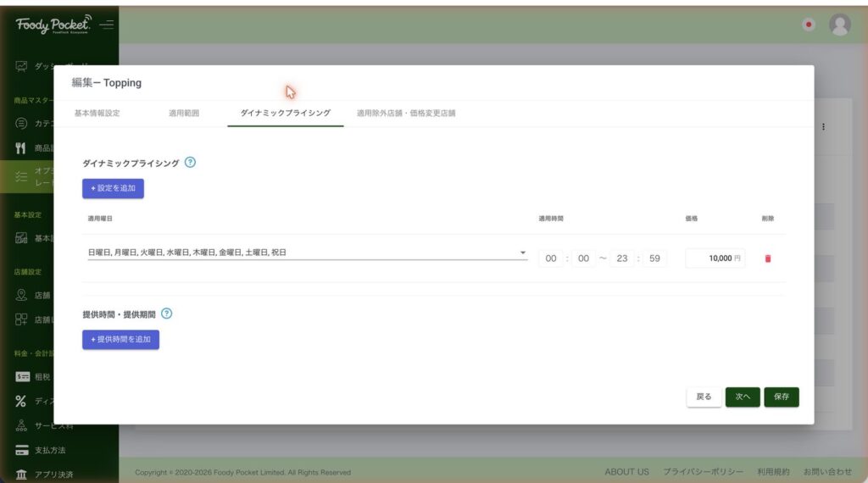Open the discount percent icon
This screenshot has width=868, height=483.
[20, 401]
